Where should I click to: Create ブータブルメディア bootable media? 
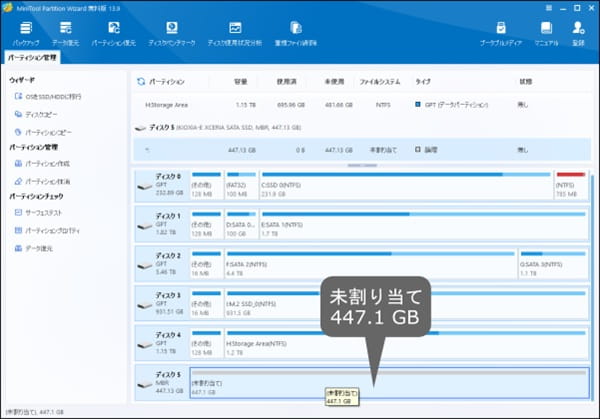coord(501,34)
